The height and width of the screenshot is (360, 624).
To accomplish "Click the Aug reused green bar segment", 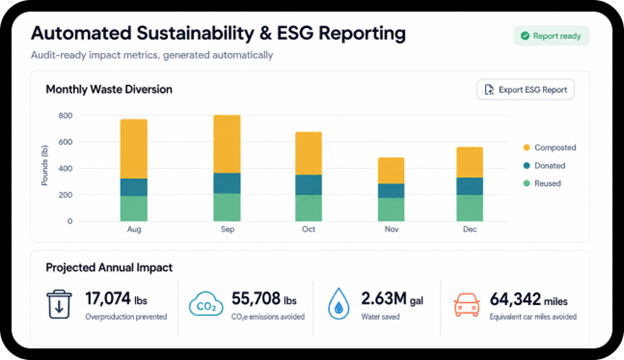I will (x=134, y=208).
